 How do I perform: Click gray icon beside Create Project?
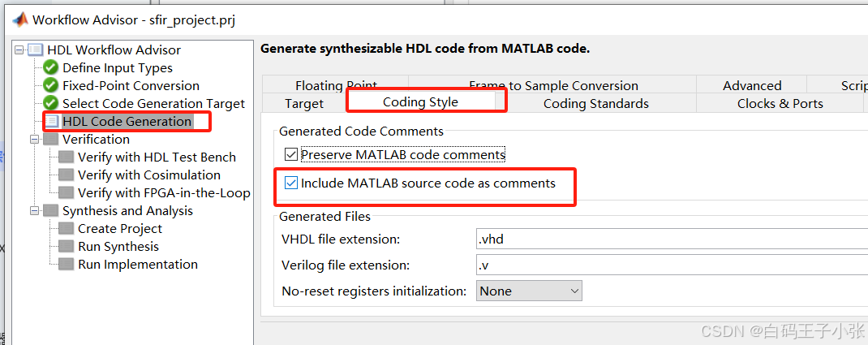(x=67, y=229)
